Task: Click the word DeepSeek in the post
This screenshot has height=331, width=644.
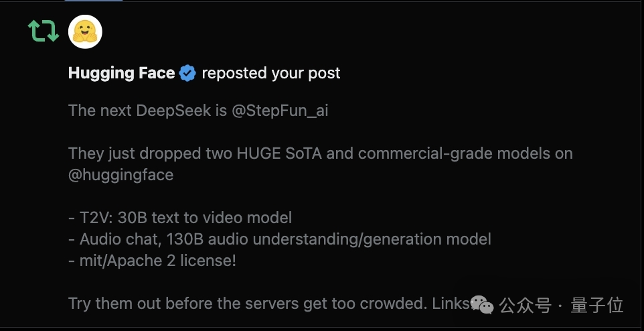Action: tap(174, 111)
